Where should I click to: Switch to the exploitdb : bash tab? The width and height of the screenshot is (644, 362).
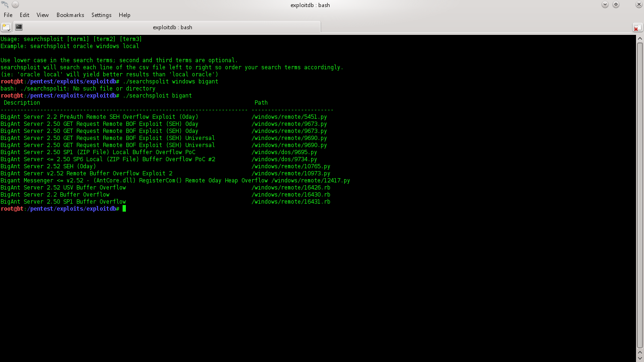coord(172,27)
